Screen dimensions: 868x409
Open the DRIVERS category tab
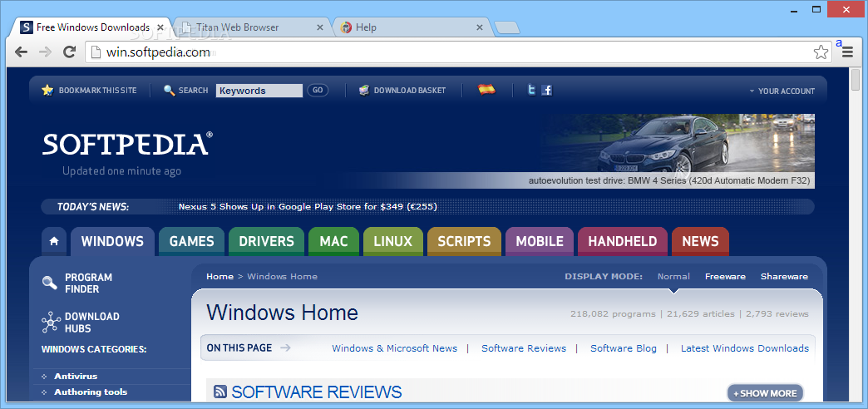click(x=266, y=241)
